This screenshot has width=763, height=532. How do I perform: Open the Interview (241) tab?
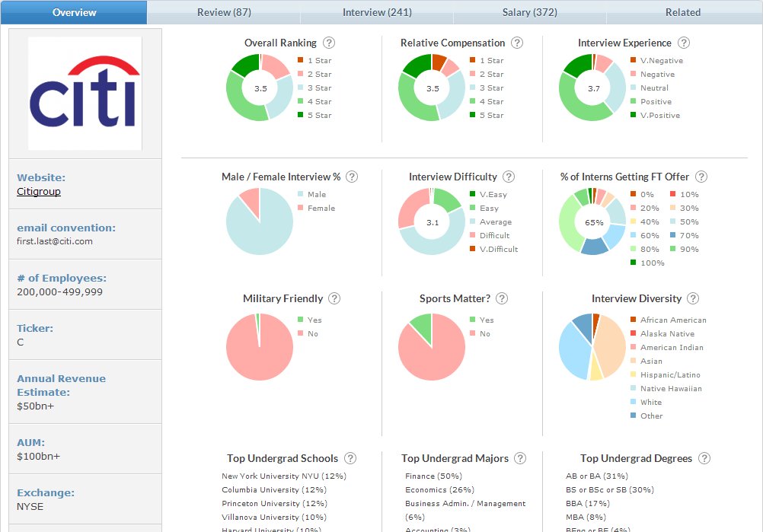click(377, 12)
